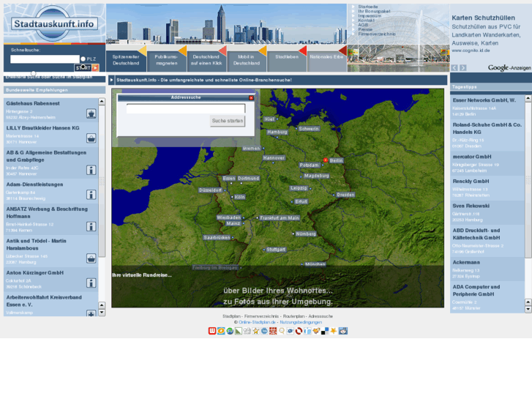Select Frankfurt am Main label on map

(x=280, y=218)
